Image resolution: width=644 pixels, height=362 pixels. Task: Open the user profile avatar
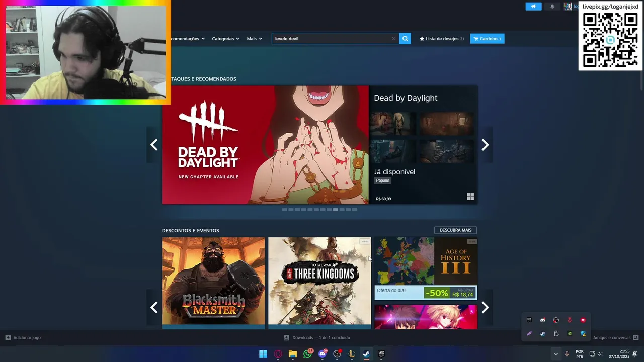pyautogui.click(x=568, y=7)
